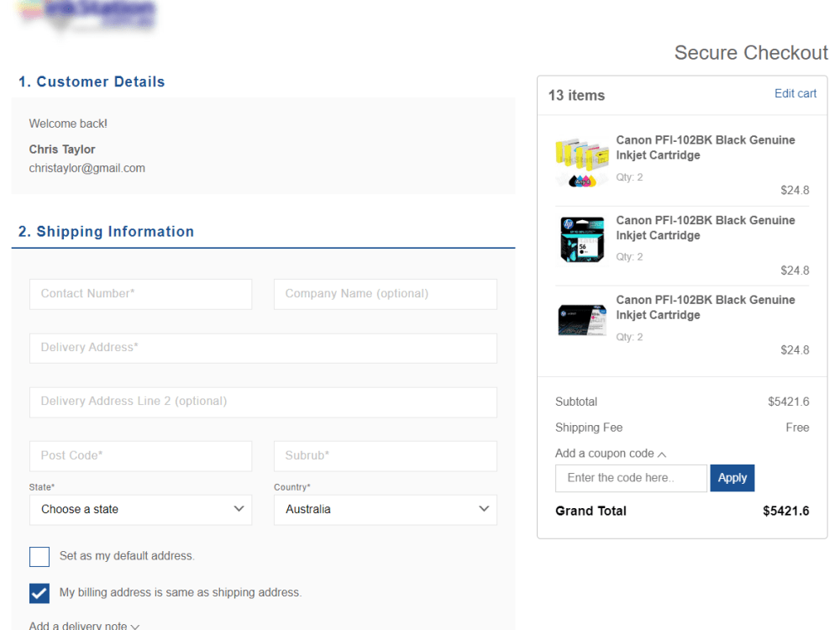Focus the Company Name optional field
The width and height of the screenshot is (840, 630).
point(386,294)
